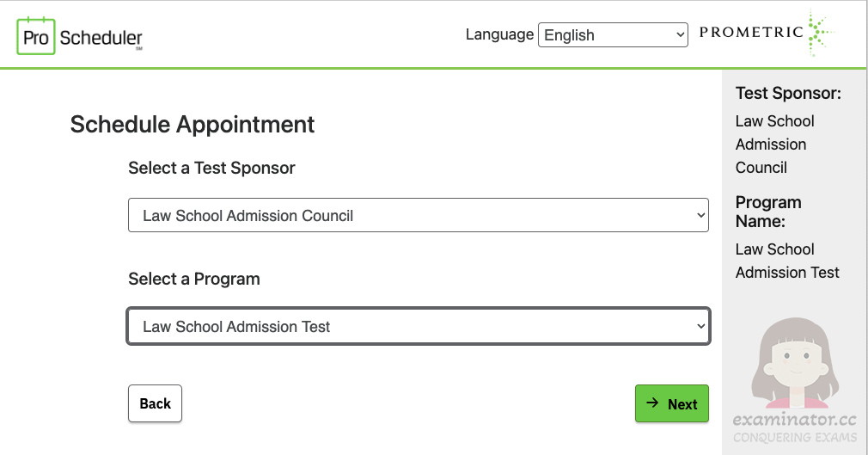
Task: Expand the Select a Test Sponsor dropdown
Action: point(418,215)
